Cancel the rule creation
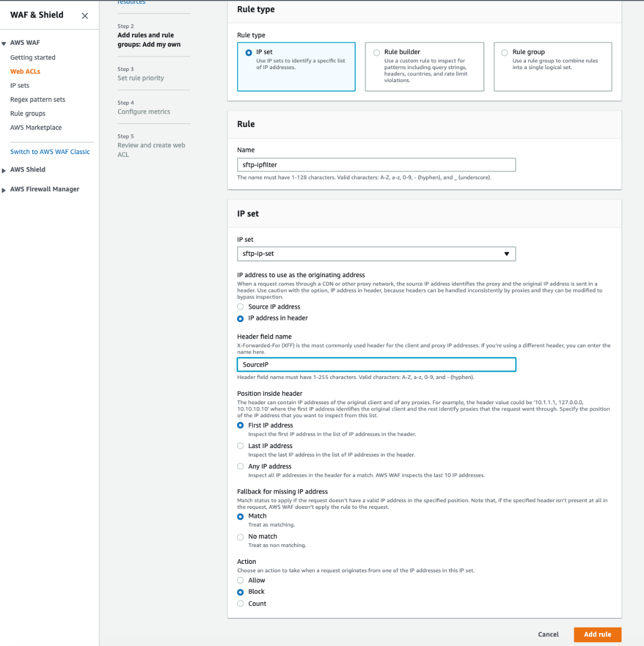This screenshot has width=644, height=646. (548, 634)
